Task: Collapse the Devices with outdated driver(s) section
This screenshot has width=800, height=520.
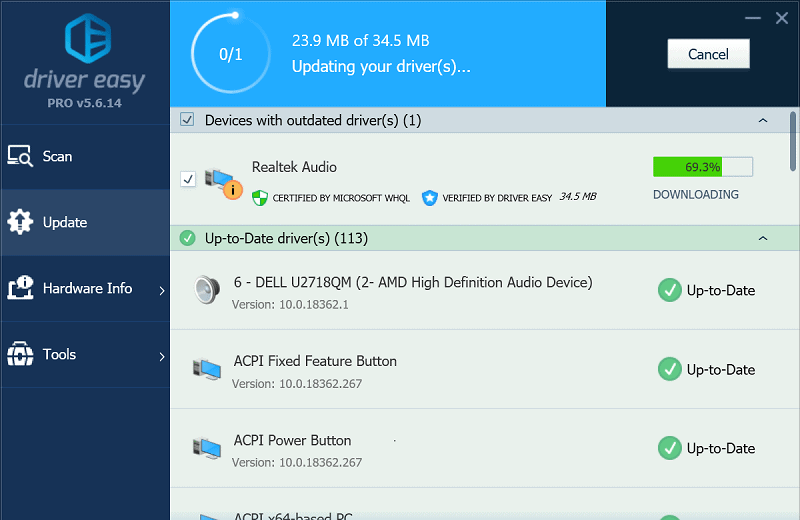Action: [763, 120]
